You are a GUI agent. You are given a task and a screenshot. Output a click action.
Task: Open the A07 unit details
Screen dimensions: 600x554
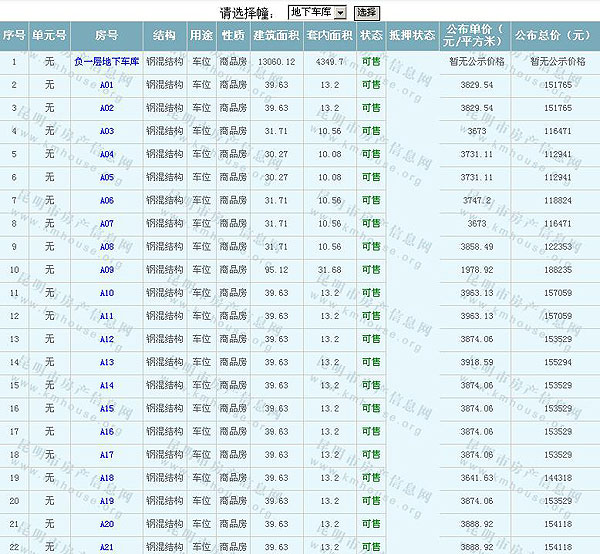tap(107, 223)
